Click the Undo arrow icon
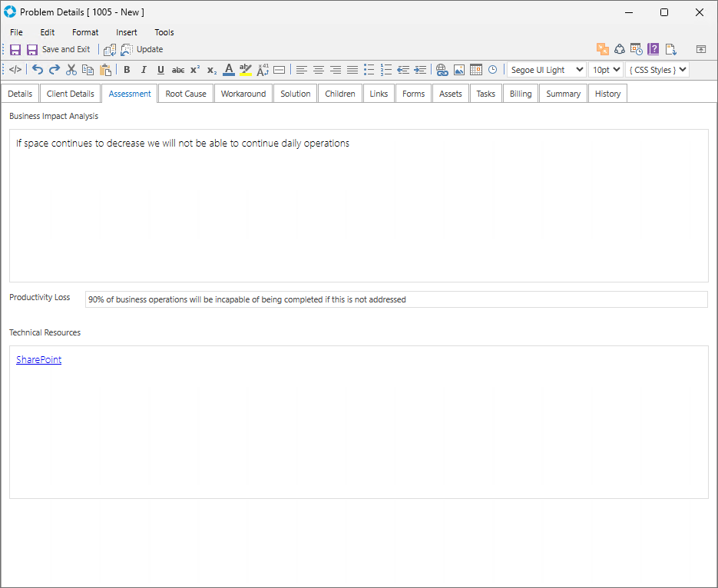 coord(38,70)
